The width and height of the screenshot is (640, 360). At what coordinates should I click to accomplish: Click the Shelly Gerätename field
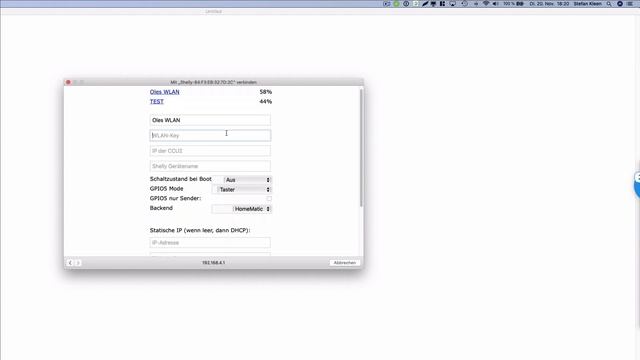pyautogui.click(x=210, y=166)
